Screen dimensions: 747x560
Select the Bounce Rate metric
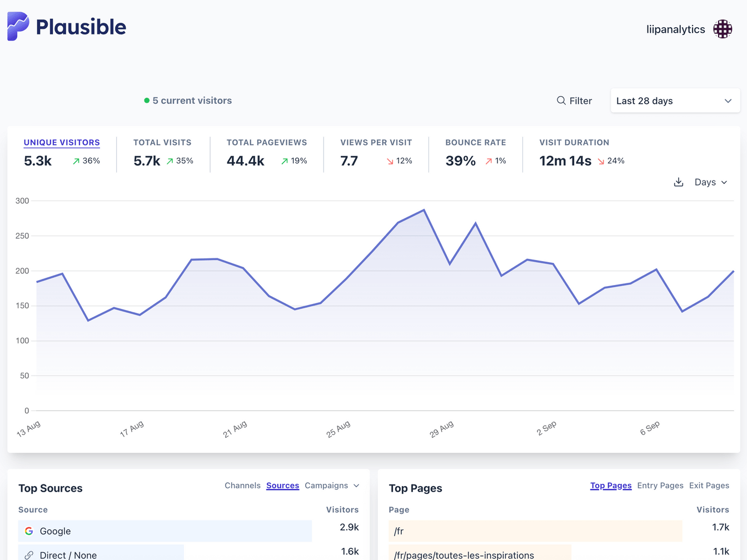click(476, 153)
